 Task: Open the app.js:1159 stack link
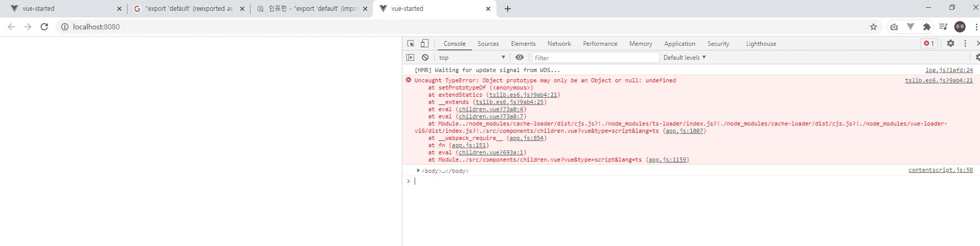667,160
